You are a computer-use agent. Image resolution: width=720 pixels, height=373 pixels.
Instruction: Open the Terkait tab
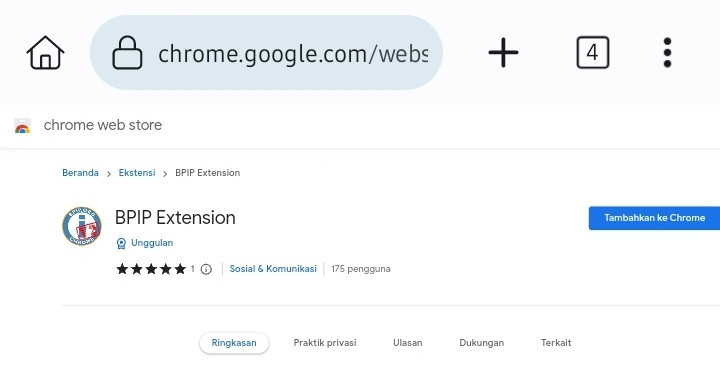pyautogui.click(x=556, y=343)
